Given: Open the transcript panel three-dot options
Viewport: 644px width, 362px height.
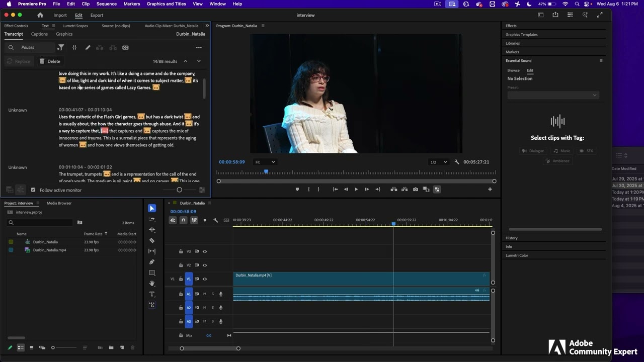Looking at the screenshot, I should 199,48.
